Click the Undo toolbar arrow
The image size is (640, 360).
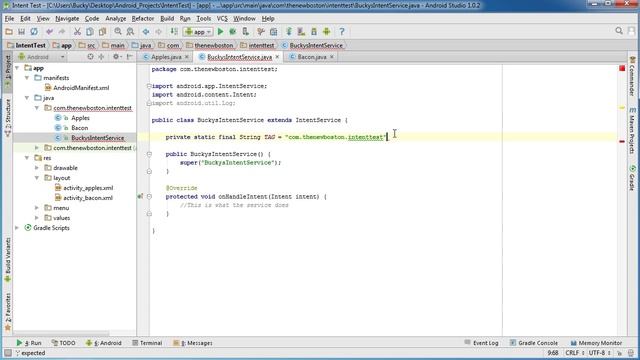pos(49,31)
